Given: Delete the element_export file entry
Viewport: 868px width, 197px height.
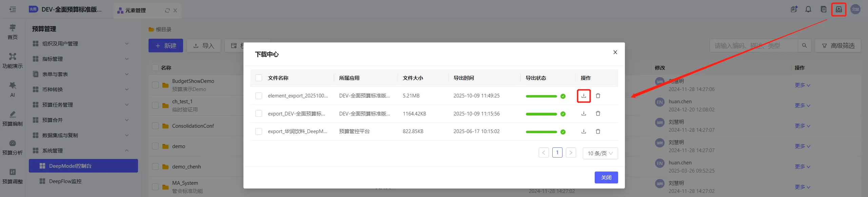Looking at the screenshot, I should 598,96.
